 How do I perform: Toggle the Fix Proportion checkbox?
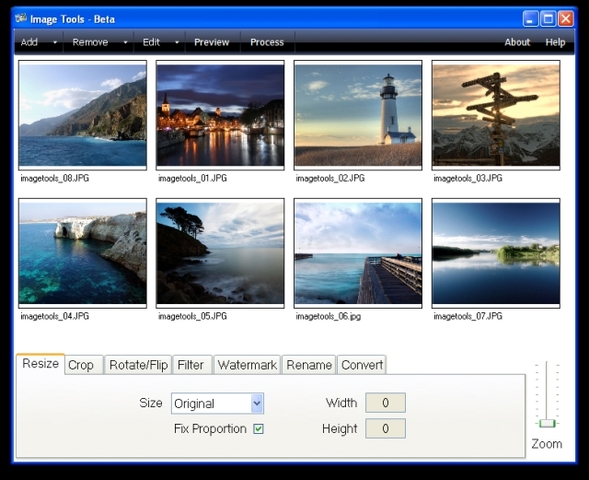coord(258,429)
